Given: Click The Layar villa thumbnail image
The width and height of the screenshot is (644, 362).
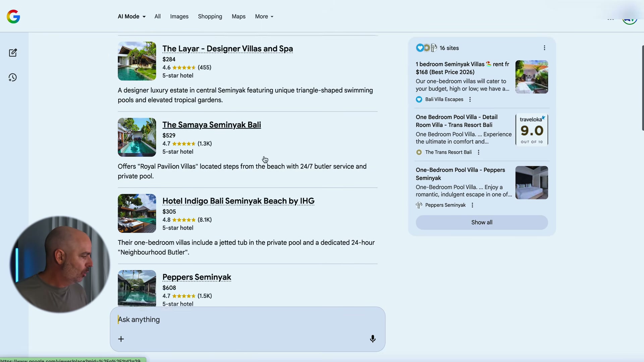Looking at the screenshot, I should click(x=137, y=61).
